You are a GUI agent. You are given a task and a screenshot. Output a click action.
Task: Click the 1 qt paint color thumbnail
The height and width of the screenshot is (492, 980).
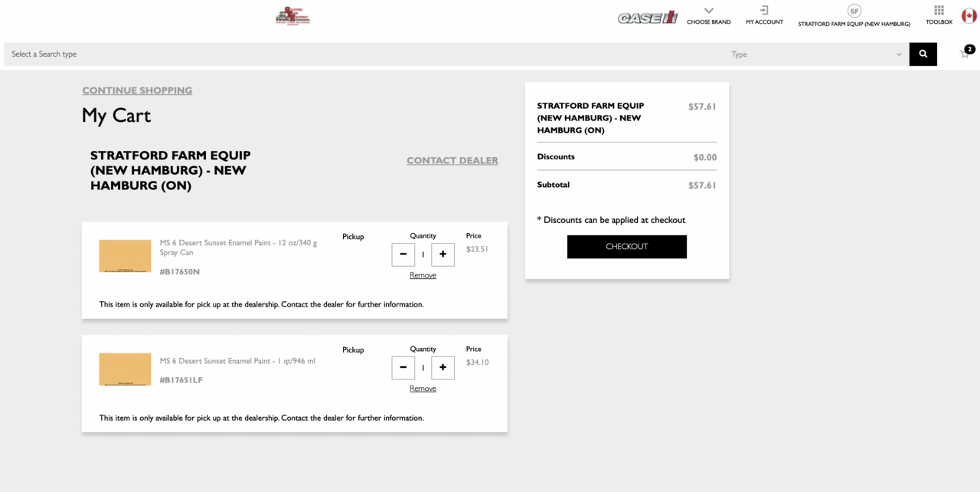tap(125, 369)
